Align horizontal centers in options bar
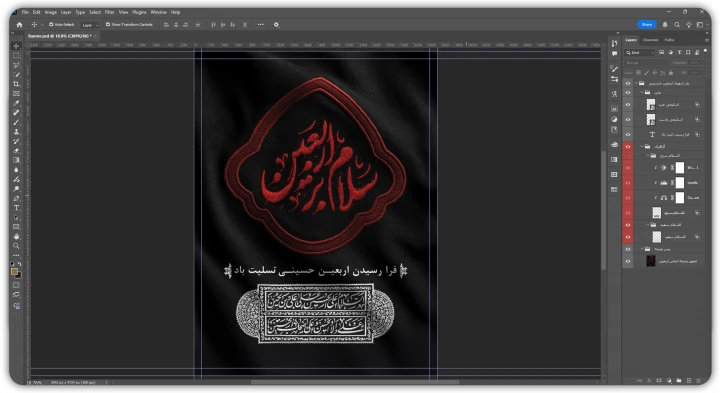Screen dimensions: 720x393 176,25
